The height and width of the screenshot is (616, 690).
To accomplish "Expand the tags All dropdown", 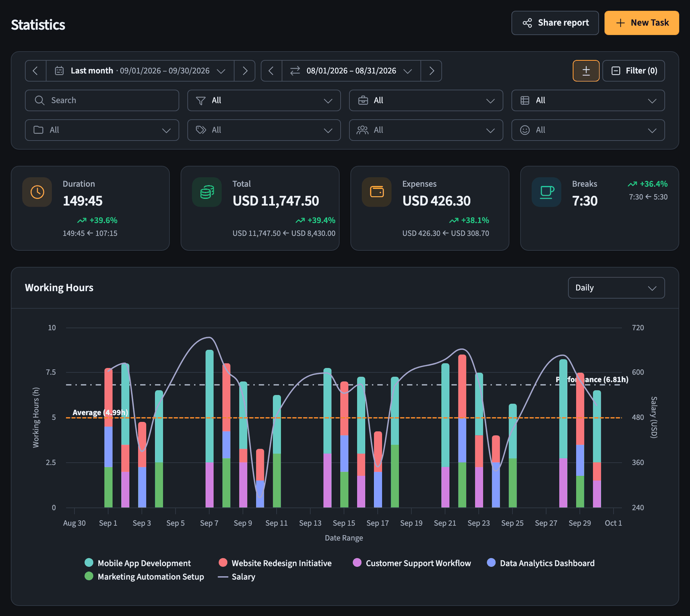I will (x=264, y=130).
